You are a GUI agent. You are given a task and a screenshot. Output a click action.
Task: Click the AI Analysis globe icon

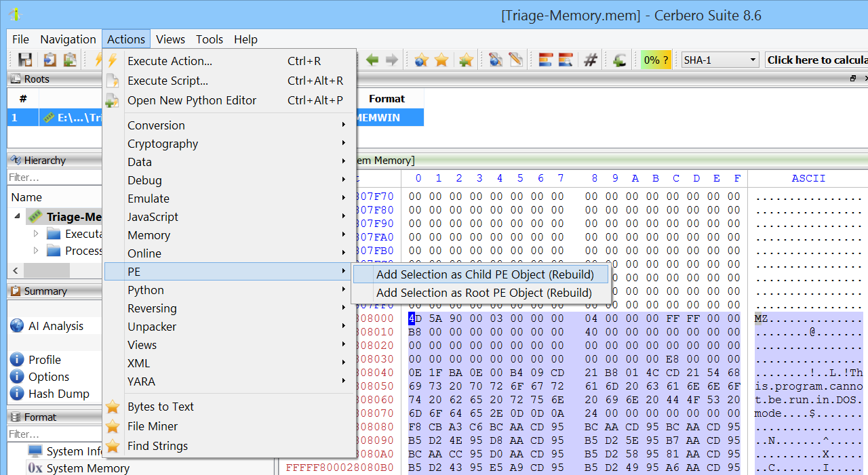[17, 326]
